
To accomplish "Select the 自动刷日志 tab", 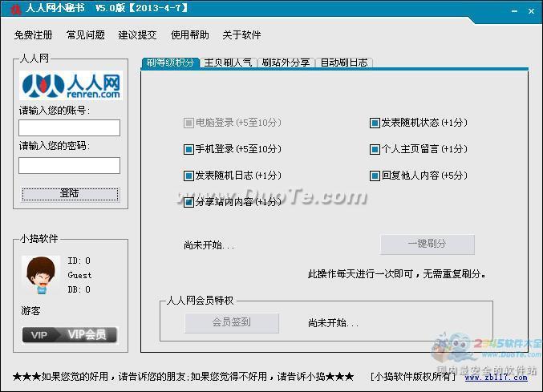I will coord(343,63).
